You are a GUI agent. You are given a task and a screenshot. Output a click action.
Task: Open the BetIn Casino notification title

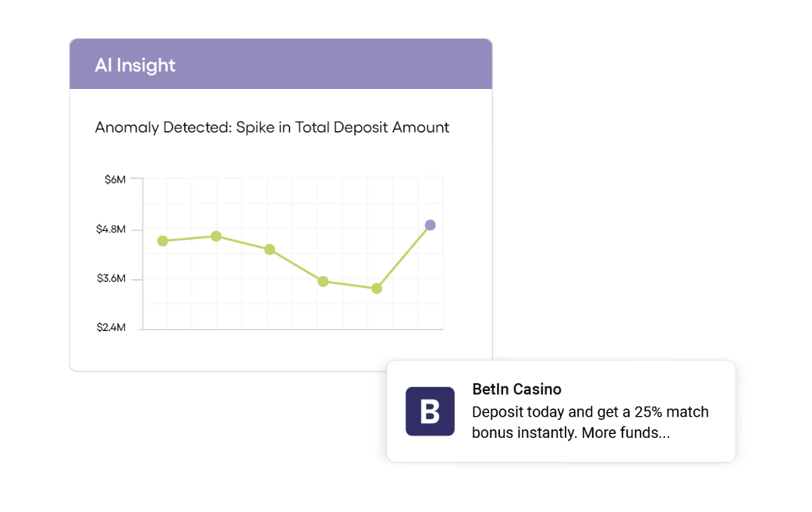pos(516,389)
